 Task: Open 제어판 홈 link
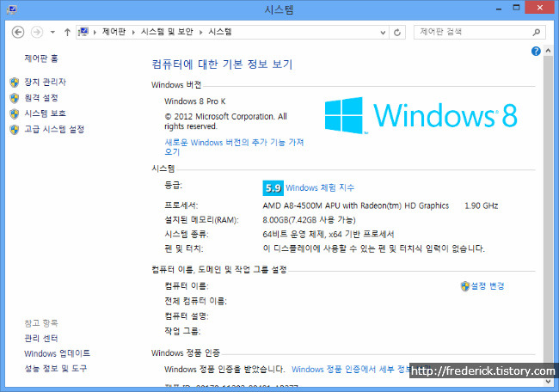[41, 58]
